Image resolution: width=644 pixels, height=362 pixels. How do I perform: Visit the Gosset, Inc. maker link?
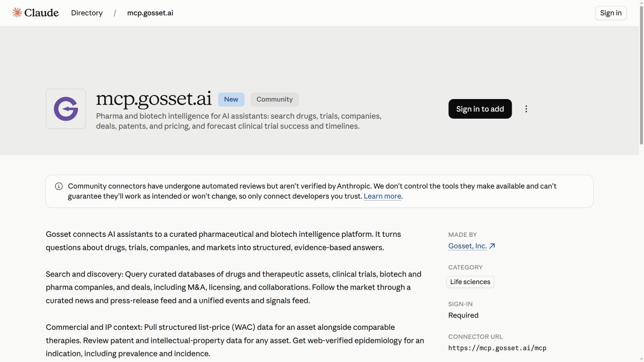tap(467, 246)
